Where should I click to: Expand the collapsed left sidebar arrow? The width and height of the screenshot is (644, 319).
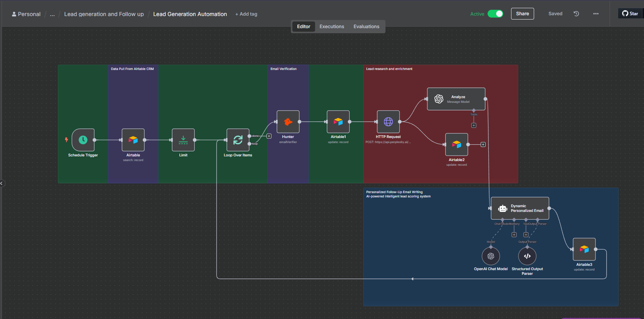click(x=2, y=183)
